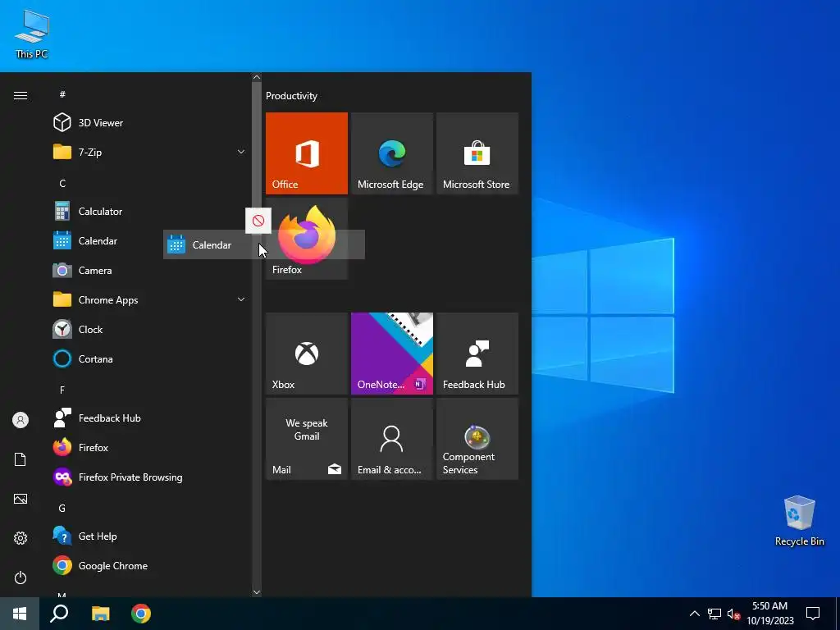
Task: Select the Recycle Bin desktop icon
Action: tap(799, 521)
